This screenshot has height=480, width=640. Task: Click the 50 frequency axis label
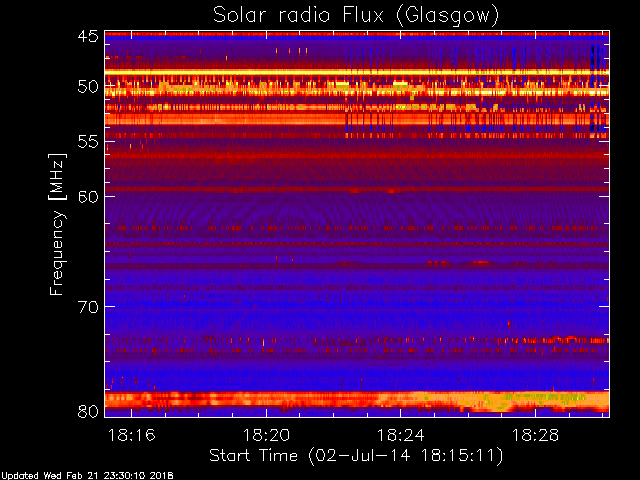coord(88,87)
